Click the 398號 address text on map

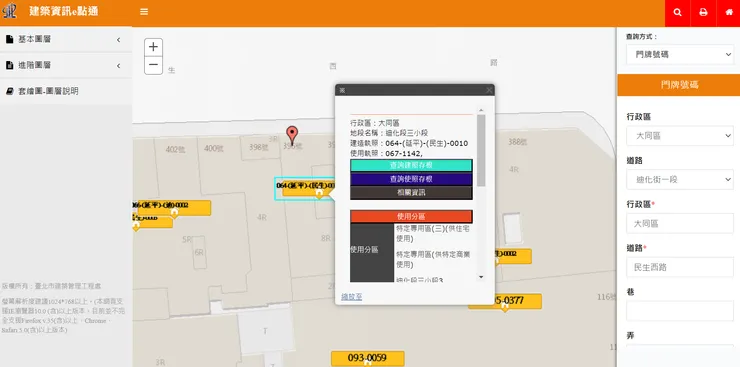coord(259,147)
